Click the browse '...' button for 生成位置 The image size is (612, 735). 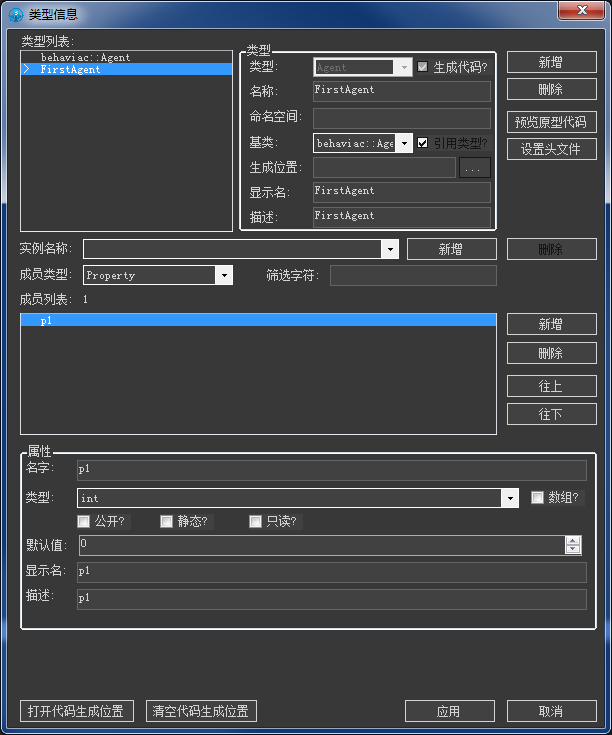pyautogui.click(x=475, y=168)
